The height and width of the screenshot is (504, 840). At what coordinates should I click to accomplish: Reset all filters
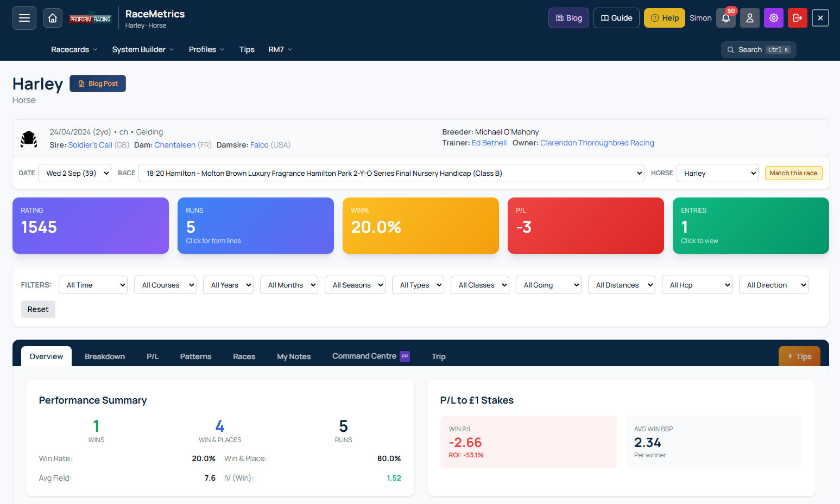(38, 309)
